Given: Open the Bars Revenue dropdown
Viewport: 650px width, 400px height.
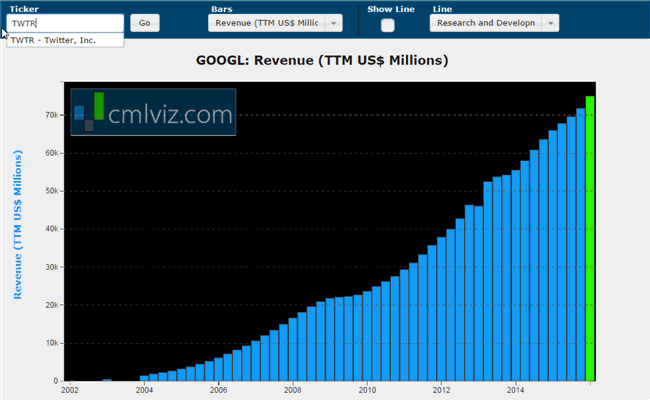Looking at the screenshot, I should pos(275,23).
